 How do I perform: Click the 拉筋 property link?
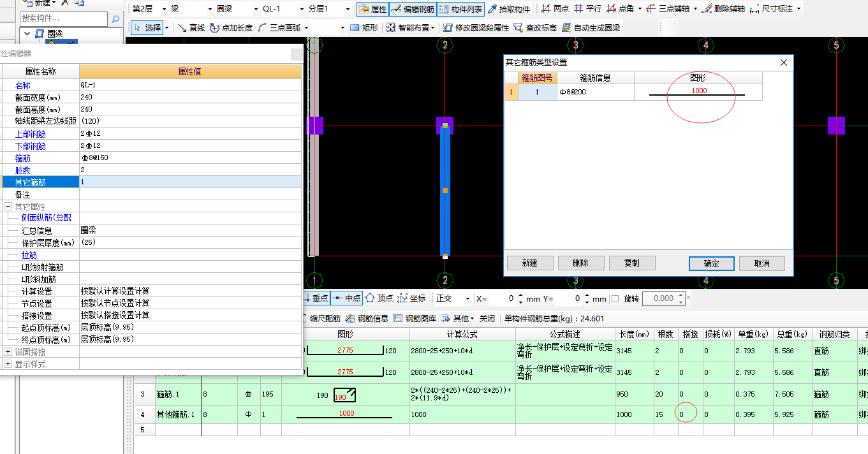point(29,255)
